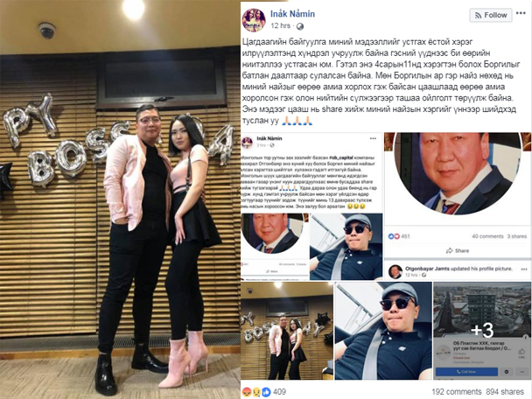Image resolution: width=532 pixels, height=399 pixels.
Task: View the 894 shares list
Action: pos(505,392)
